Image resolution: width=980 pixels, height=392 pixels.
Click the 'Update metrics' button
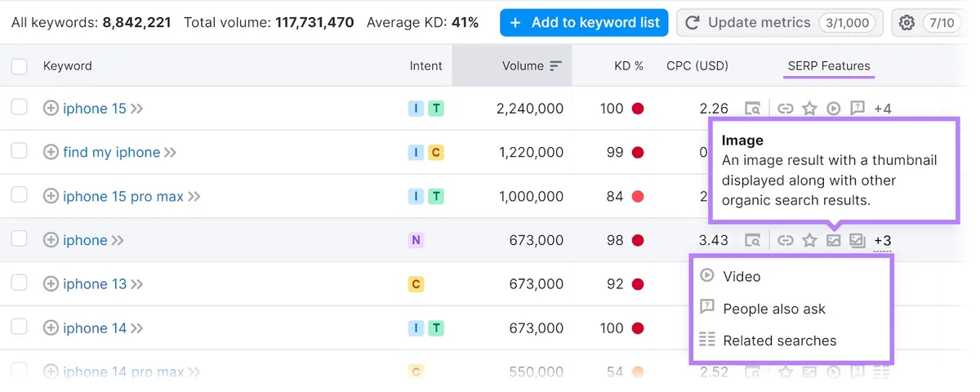tap(780, 23)
